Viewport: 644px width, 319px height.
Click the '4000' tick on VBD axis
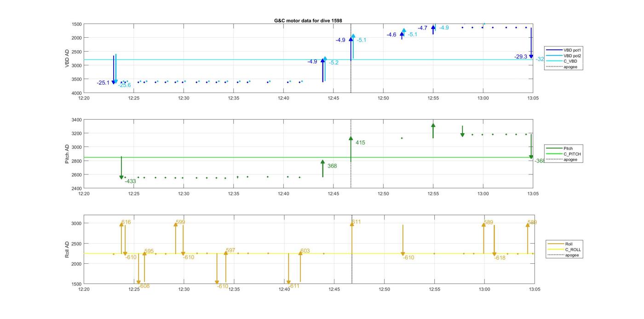click(x=77, y=93)
